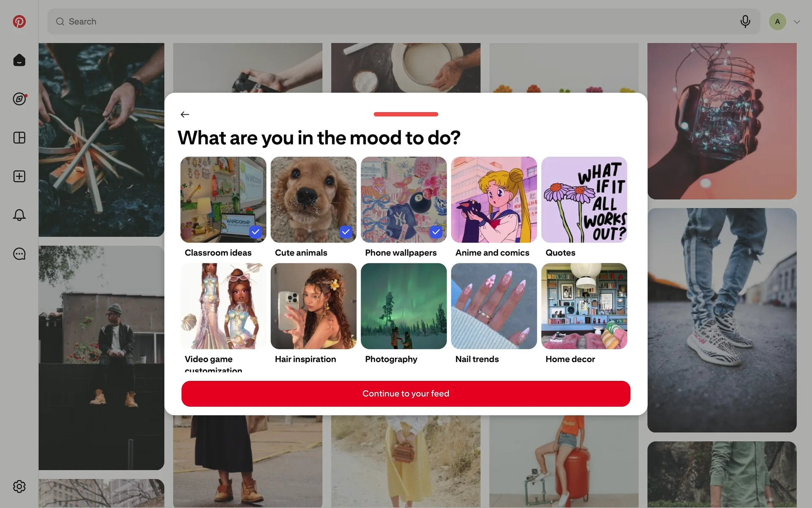Open settings gear in sidebar

[19, 486]
